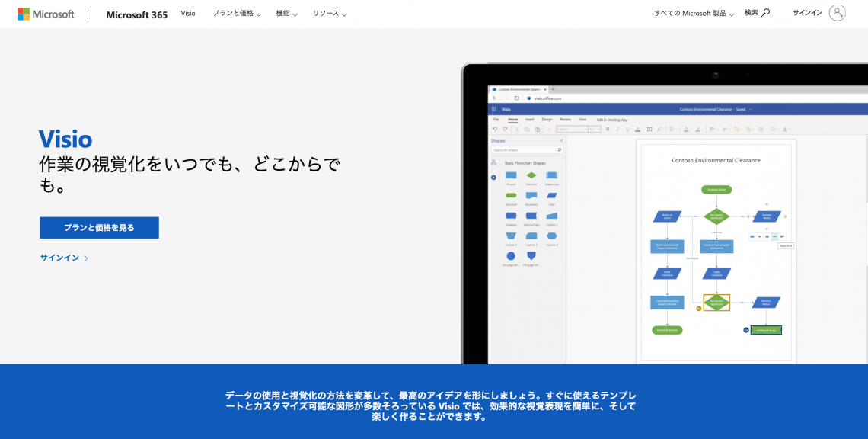The image size is (868, 439).
Task: Select the Design ribbon tab
Action: click(x=547, y=119)
